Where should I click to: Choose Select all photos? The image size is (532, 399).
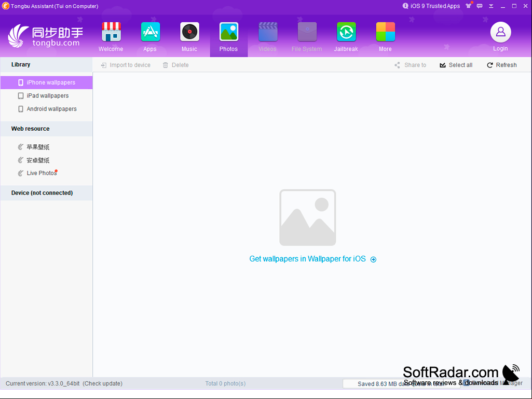coord(456,65)
